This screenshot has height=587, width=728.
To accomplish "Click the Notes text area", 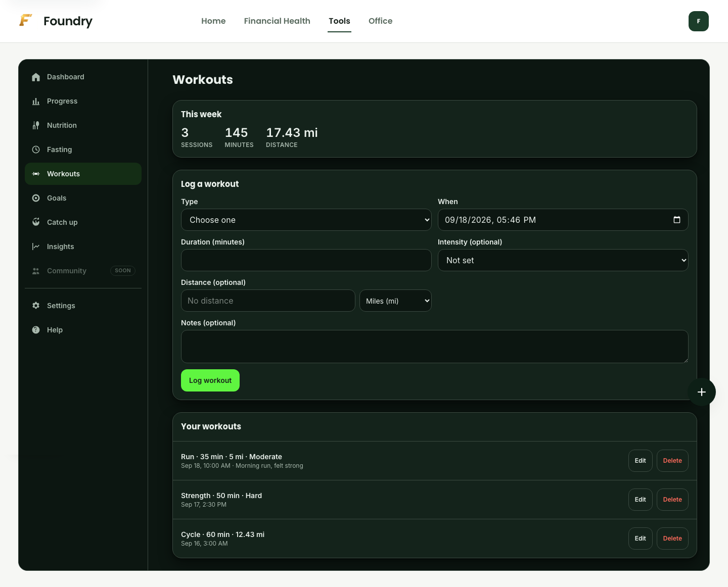I will tap(435, 347).
